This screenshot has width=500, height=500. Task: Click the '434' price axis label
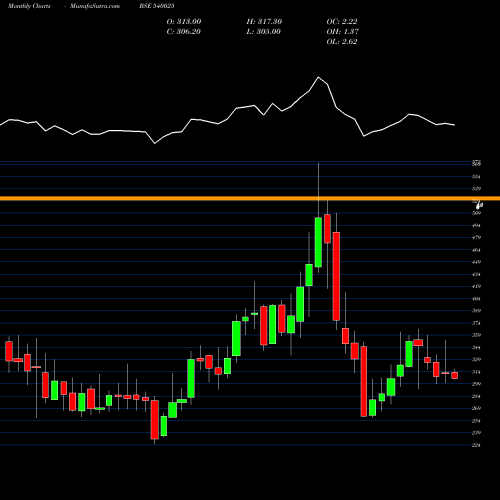pos(476,274)
